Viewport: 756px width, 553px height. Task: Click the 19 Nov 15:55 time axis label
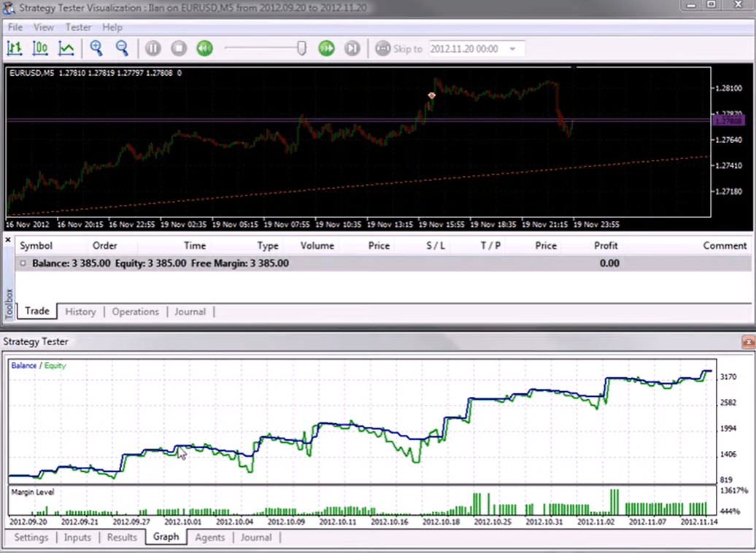click(x=441, y=224)
